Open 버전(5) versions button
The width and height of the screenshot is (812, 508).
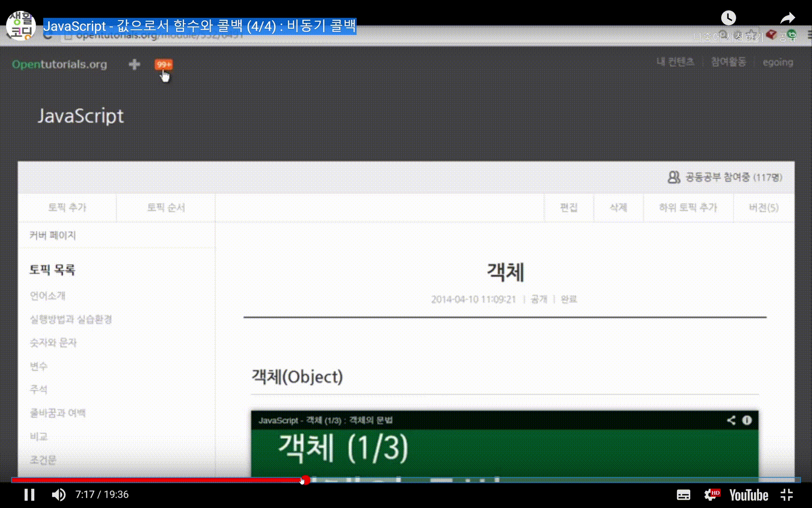coord(764,207)
